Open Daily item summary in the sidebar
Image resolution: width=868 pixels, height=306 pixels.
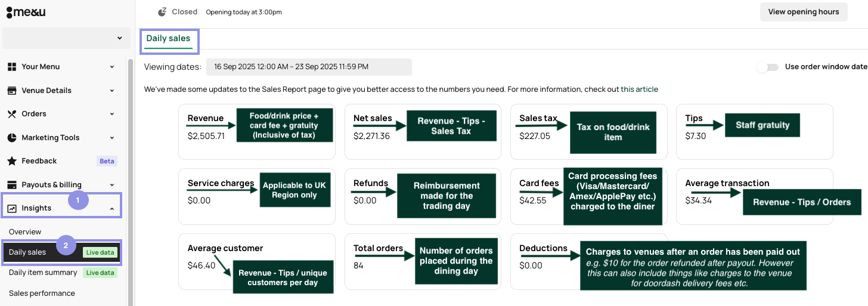(43, 273)
